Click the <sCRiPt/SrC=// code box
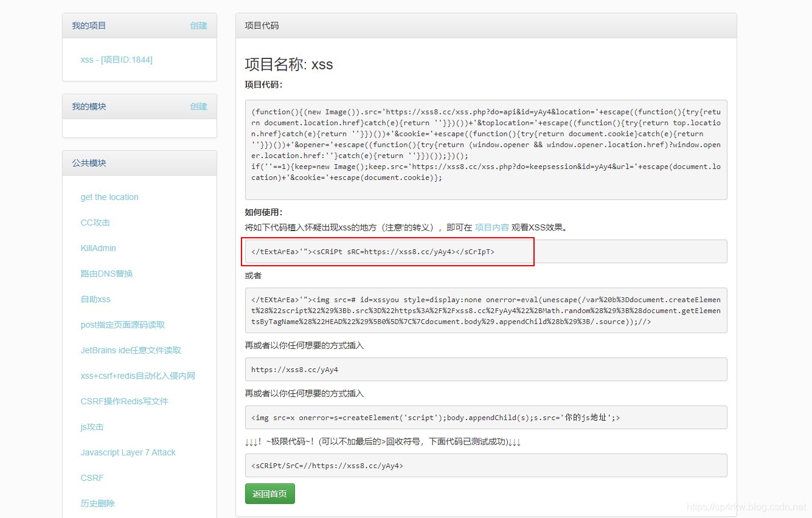812x518 pixels. click(486, 465)
